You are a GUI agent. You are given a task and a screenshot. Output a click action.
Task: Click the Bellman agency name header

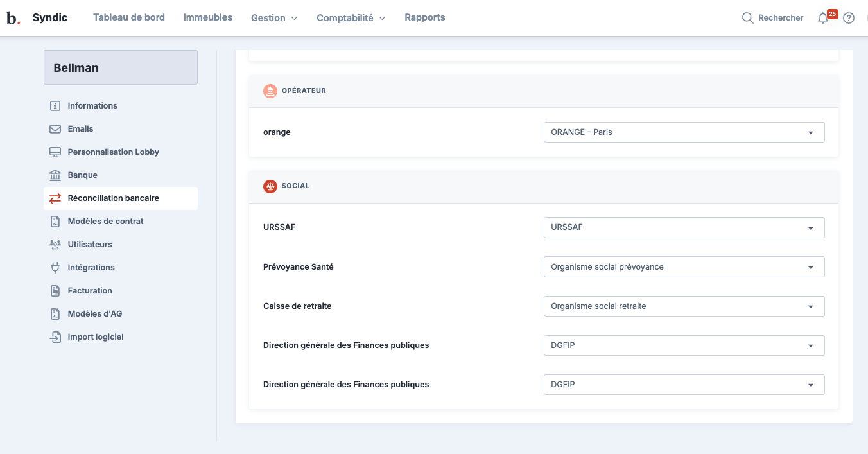pos(121,67)
